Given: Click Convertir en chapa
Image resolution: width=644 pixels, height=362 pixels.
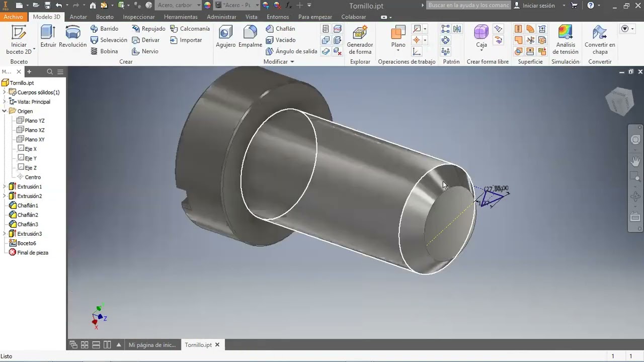Looking at the screenshot, I should click(x=600, y=40).
